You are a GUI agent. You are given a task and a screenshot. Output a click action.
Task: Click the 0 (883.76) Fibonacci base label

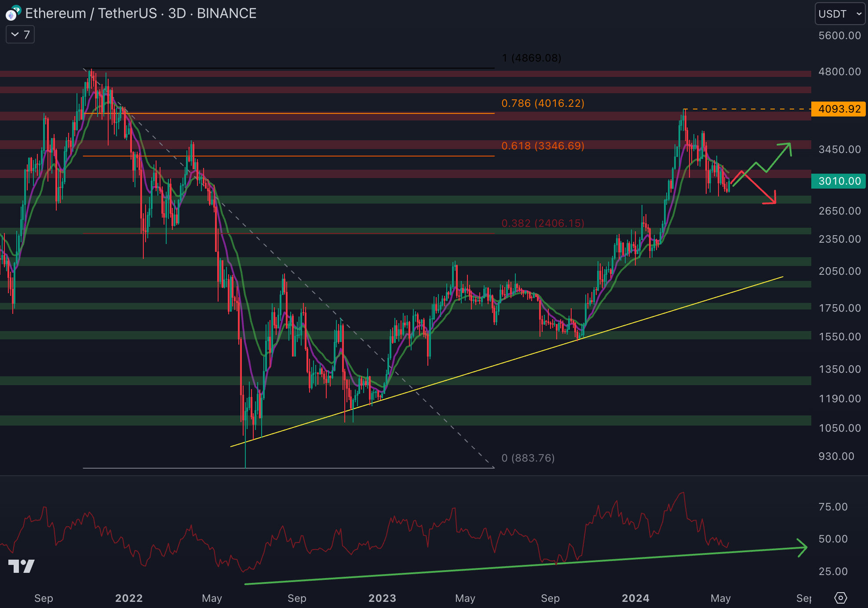[x=528, y=458]
